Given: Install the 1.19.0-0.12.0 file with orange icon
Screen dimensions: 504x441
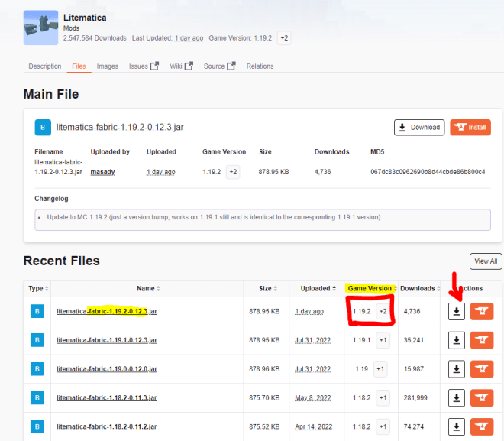Looking at the screenshot, I should pyautogui.click(x=482, y=369).
